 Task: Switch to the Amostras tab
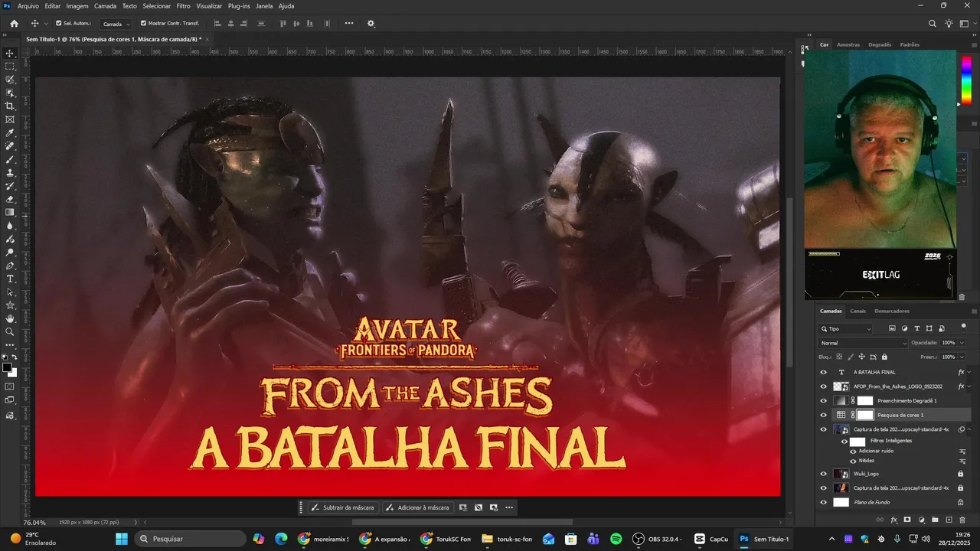point(848,44)
